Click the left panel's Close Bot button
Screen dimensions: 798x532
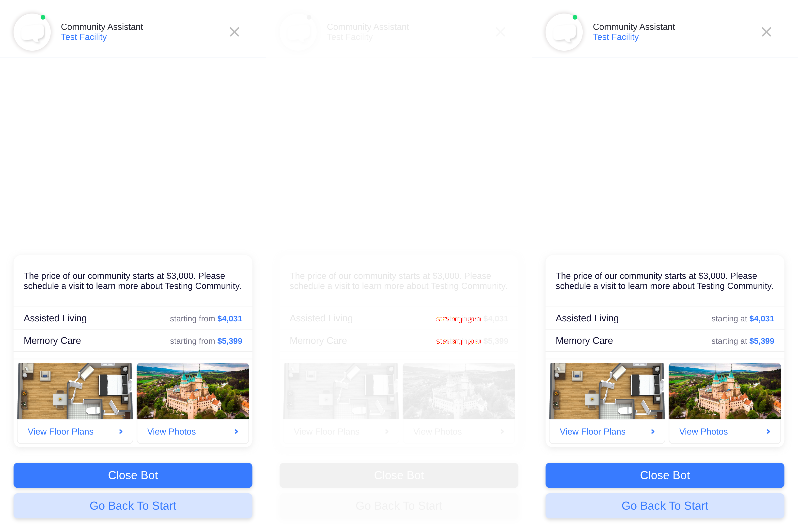pos(133,475)
